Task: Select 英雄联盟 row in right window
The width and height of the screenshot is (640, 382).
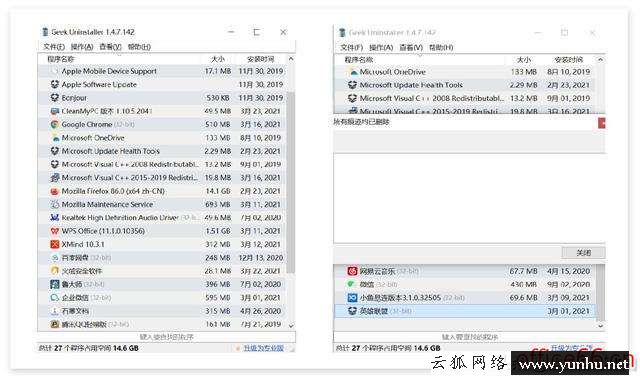Action: click(x=465, y=311)
